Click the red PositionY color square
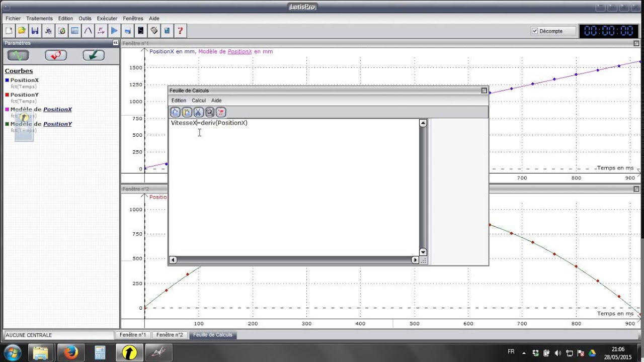Screen dimensions: 644x362 tap(7, 95)
